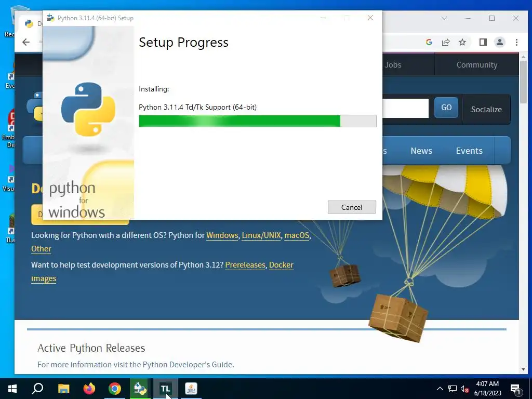Open the Prereleases link
This screenshot has width=532, height=399.
click(245, 264)
